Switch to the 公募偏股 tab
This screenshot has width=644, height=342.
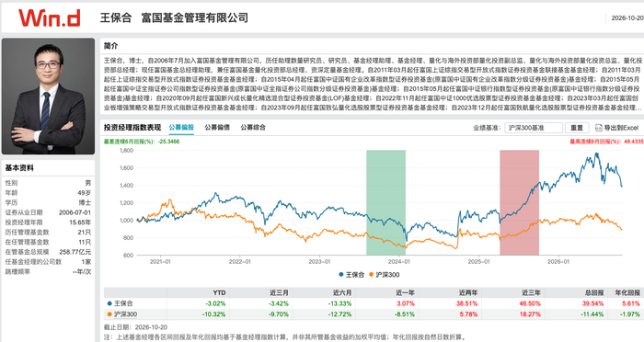(x=181, y=127)
